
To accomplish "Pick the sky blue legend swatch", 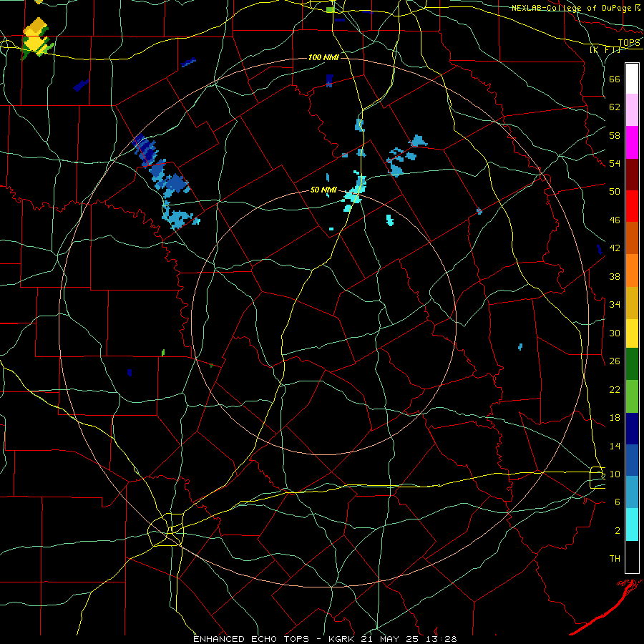I will point(632,492).
